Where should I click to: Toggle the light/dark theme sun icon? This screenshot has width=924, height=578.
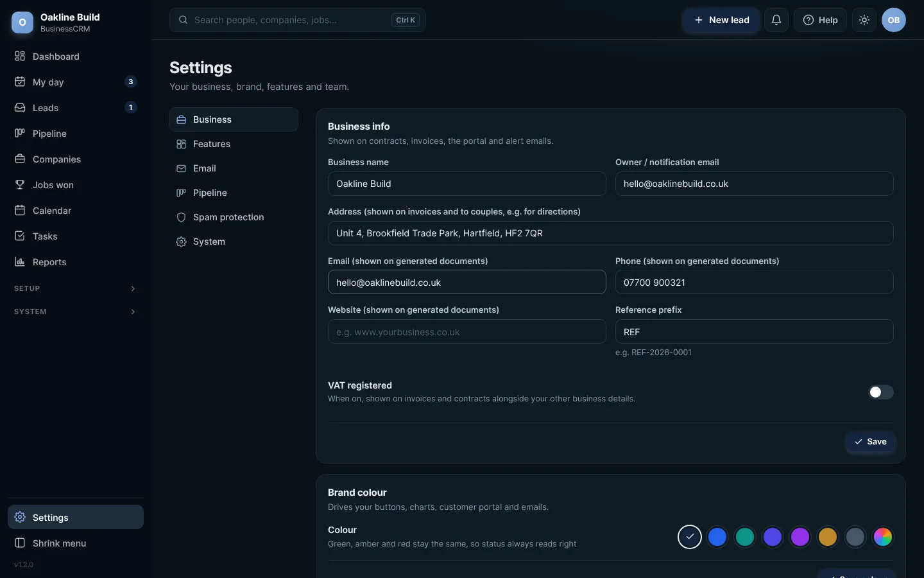(x=864, y=20)
